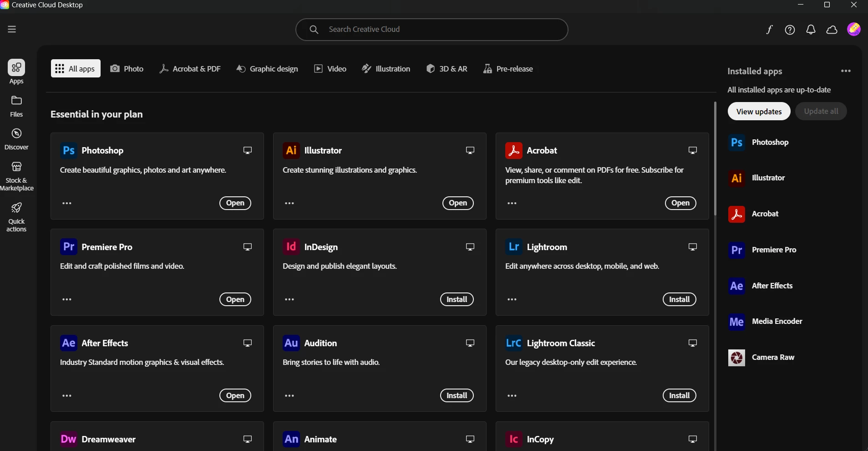Open more options on Lightroom card
The image size is (868, 451).
512,299
